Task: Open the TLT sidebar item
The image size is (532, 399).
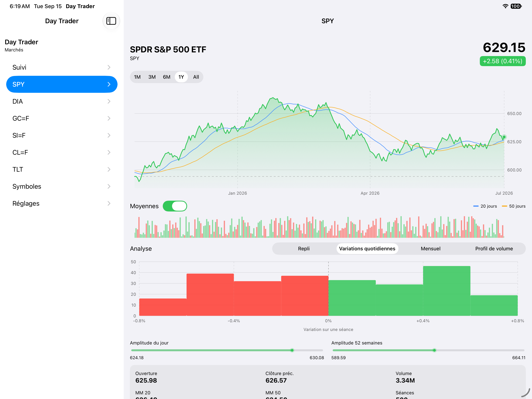Action: [x=62, y=170]
